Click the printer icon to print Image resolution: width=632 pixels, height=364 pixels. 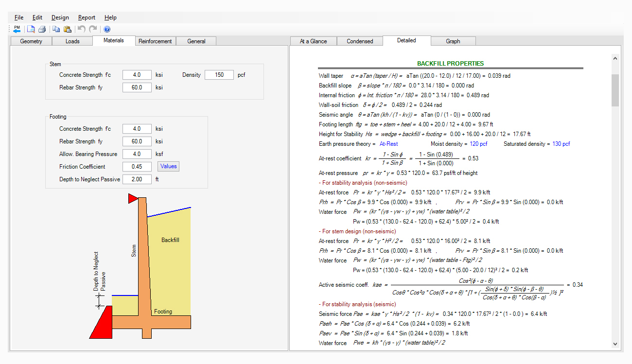point(42,29)
